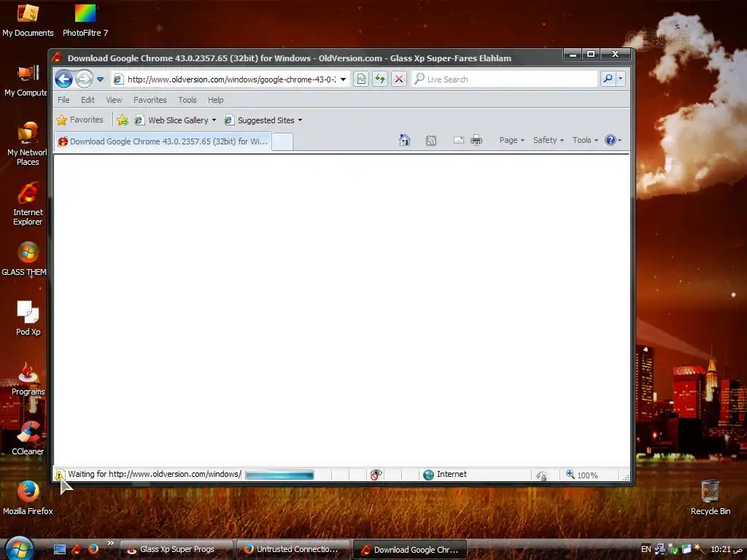Open a new blank tab
The height and width of the screenshot is (560, 747).
pyautogui.click(x=282, y=142)
